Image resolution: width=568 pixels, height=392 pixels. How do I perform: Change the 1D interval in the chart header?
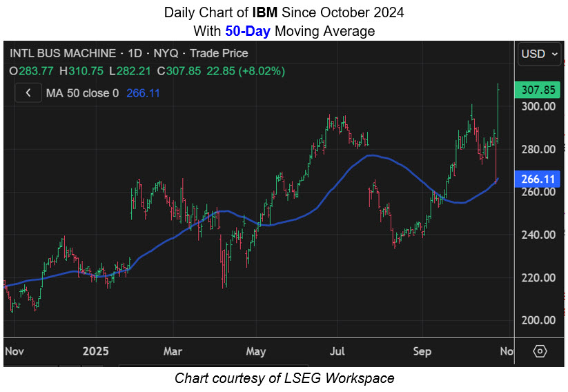point(134,53)
